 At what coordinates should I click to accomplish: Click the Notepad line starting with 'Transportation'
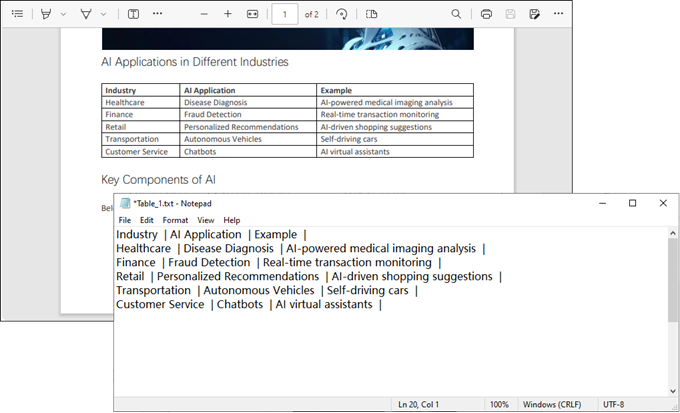pos(267,290)
